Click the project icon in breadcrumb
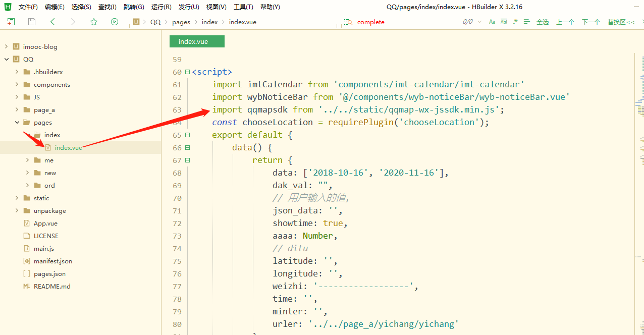This screenshot has height=335, width=644. pyautogui.click(x=136, y=22)
